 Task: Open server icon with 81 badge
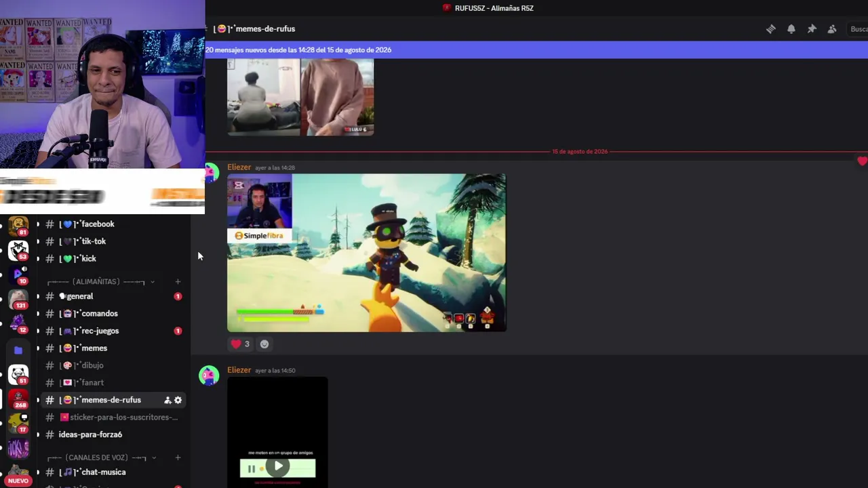[x=18, y=226]
